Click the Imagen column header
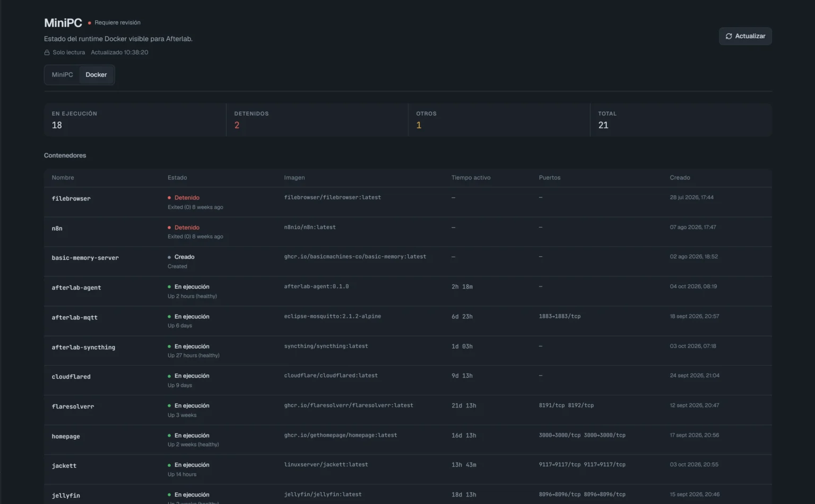The height and width of the screenshot is (504, 815). tap(294, 178)
